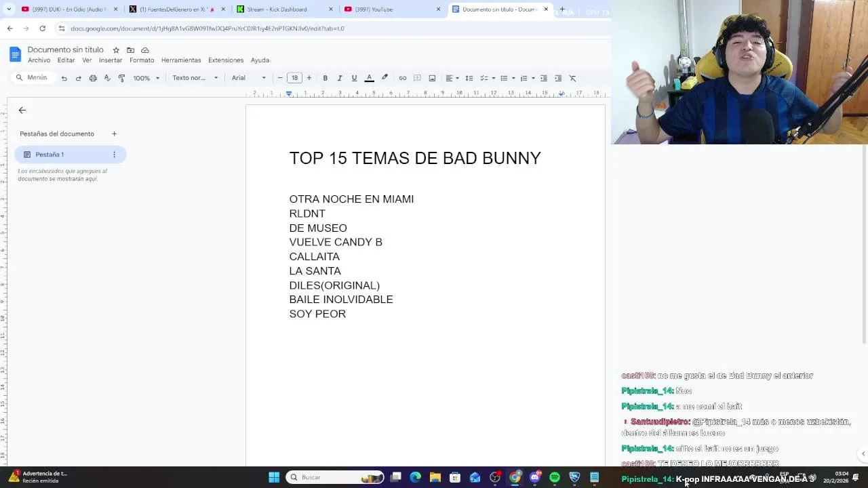Open the Herramientas menu
The image size is (868, 488).
pyautogui.click(x=181, y=60)
